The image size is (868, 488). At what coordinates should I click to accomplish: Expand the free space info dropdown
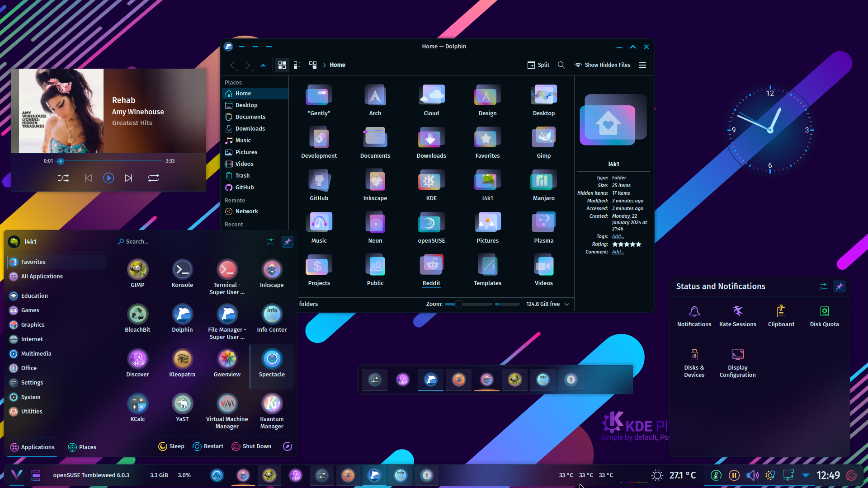coord(567,304)
